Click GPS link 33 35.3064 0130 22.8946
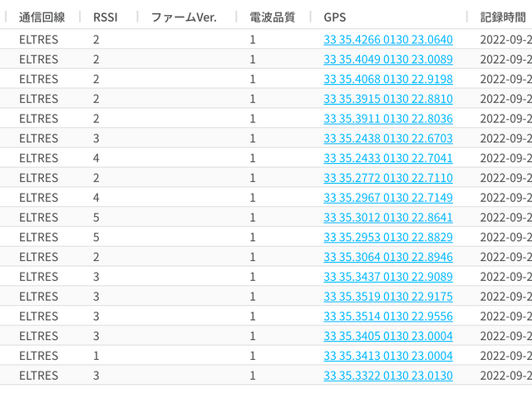532x399 pixels. 387,257
